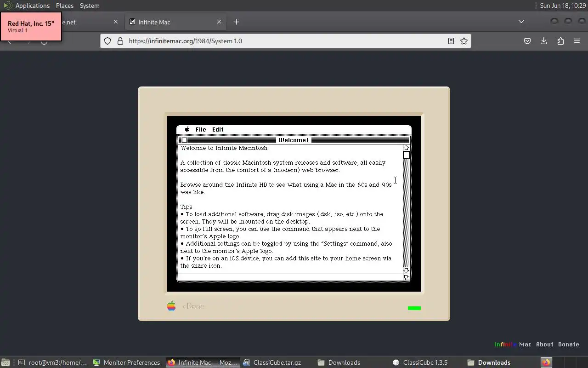Click the tracking protection shield icon

[x=107, y=41]
